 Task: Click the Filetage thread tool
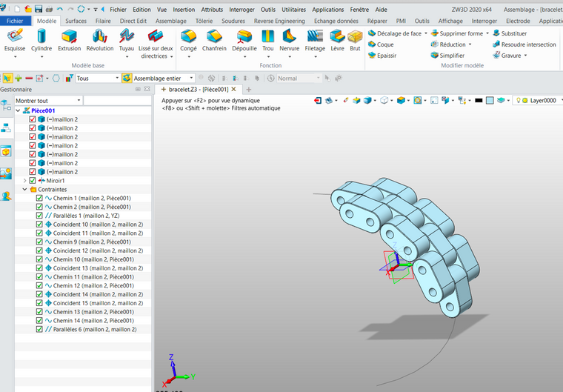[x=315, y=39]
